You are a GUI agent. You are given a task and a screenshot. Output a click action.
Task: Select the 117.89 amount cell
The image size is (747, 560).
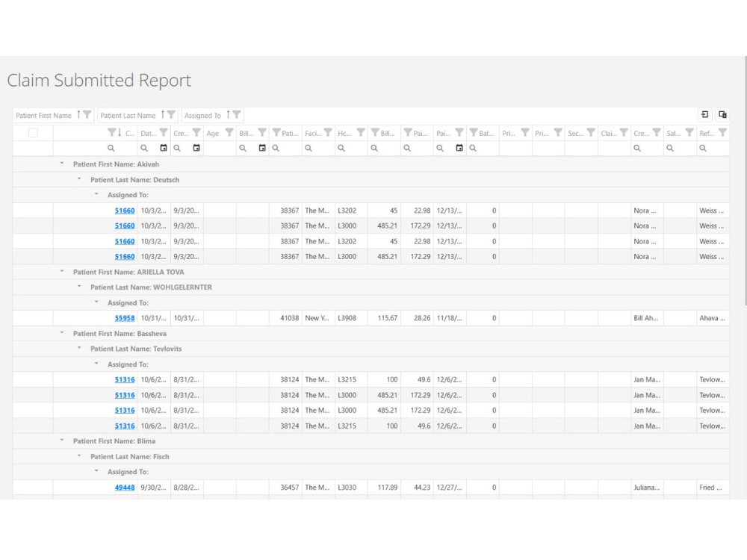384,488
